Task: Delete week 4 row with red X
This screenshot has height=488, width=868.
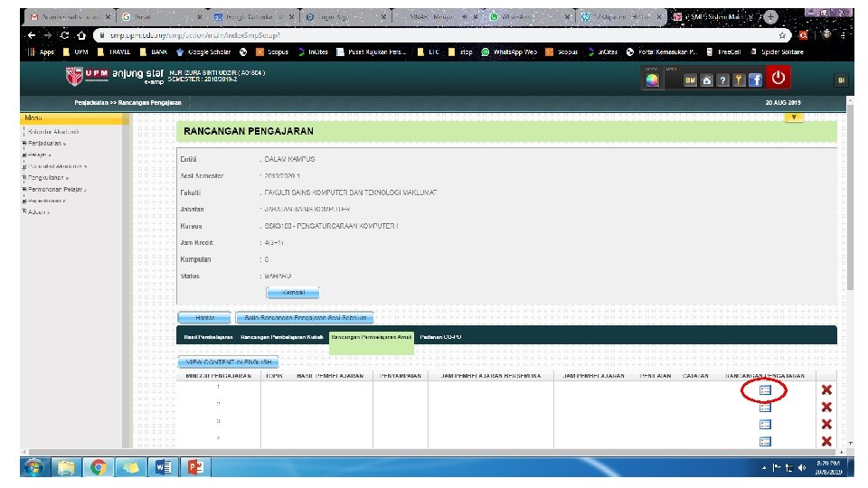Action: point(826,442)
